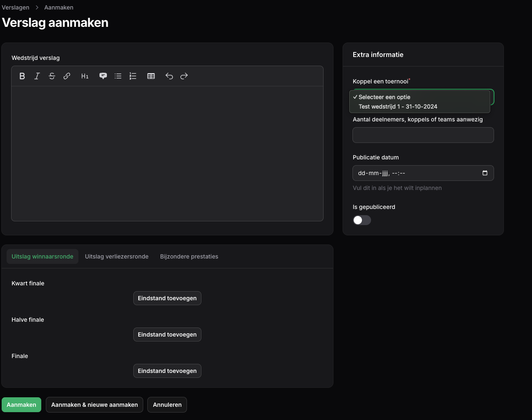The image size is (532, 420).
Task: Apply italic formatting
Action: click(x=37, y=76)
